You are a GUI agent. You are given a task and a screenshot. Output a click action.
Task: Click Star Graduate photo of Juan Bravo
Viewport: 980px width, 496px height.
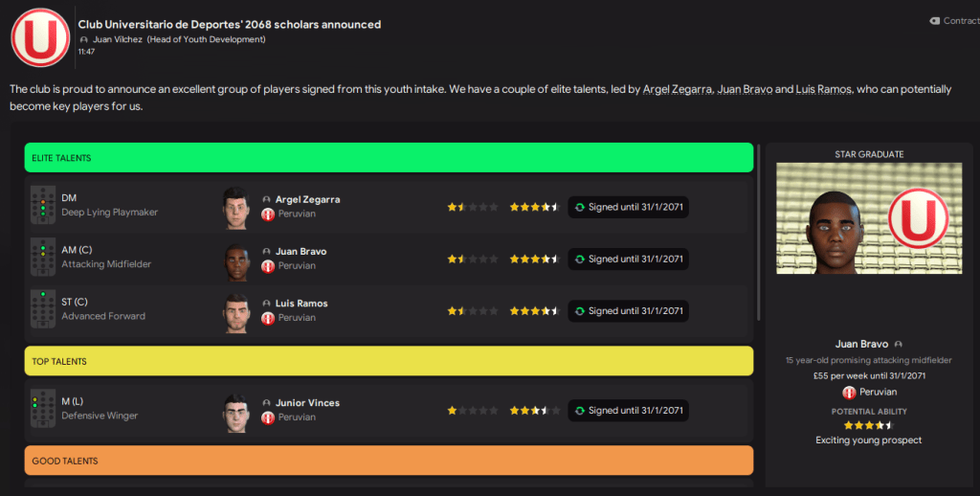click(868, 218)
